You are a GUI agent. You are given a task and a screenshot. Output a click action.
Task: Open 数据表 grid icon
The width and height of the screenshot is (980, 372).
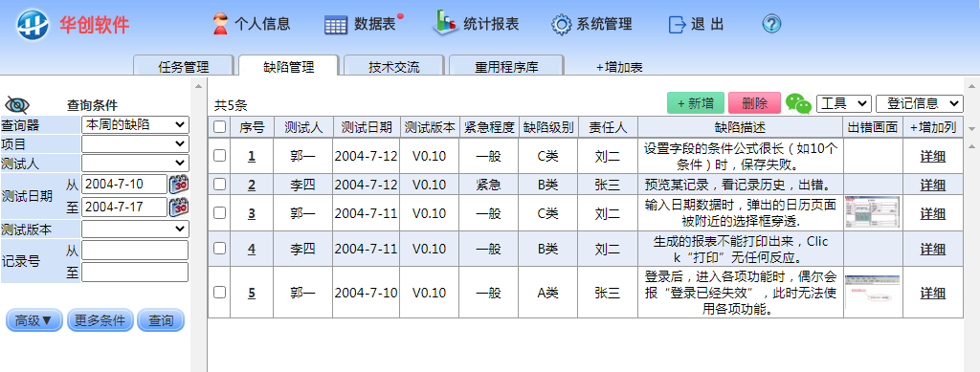336,25
